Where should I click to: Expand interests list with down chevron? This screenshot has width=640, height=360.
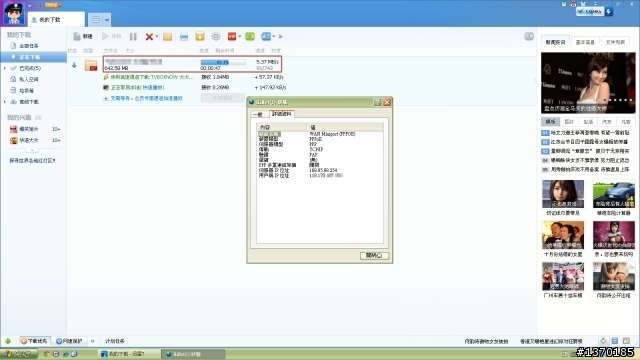coord(32,150)
